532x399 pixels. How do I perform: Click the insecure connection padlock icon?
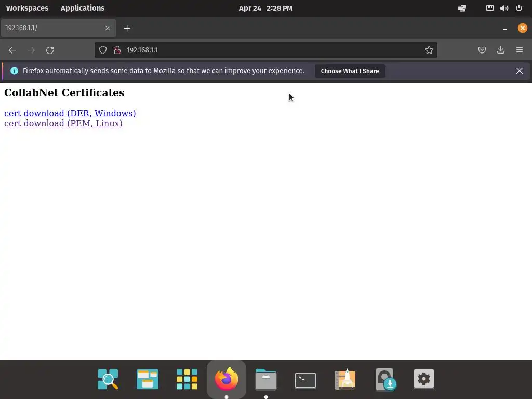pyautogui.click(x=117, y=50)
